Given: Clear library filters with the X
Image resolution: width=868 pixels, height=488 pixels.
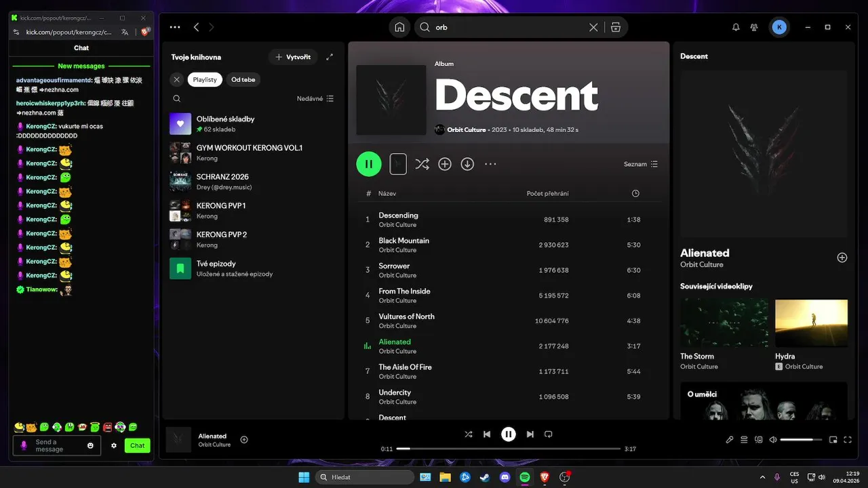Looking at the screenshot, I should [x=176, y=79].
